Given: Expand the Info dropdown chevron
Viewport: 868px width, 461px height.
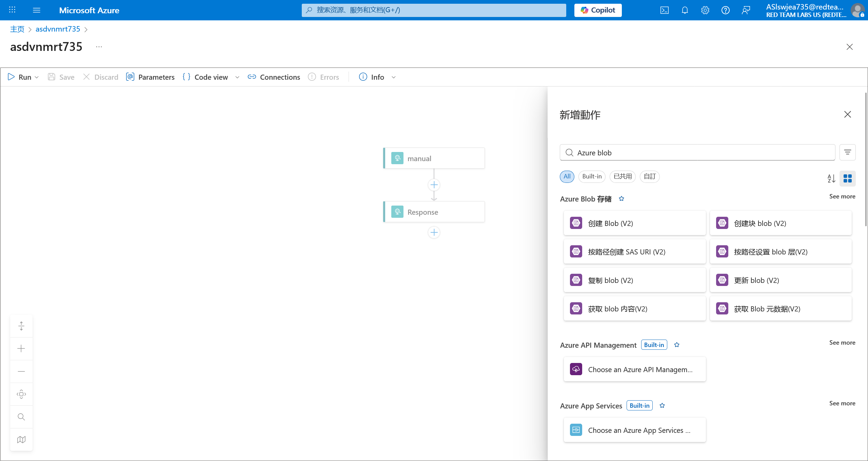Looking at the screenshot, I should (394, 77).
